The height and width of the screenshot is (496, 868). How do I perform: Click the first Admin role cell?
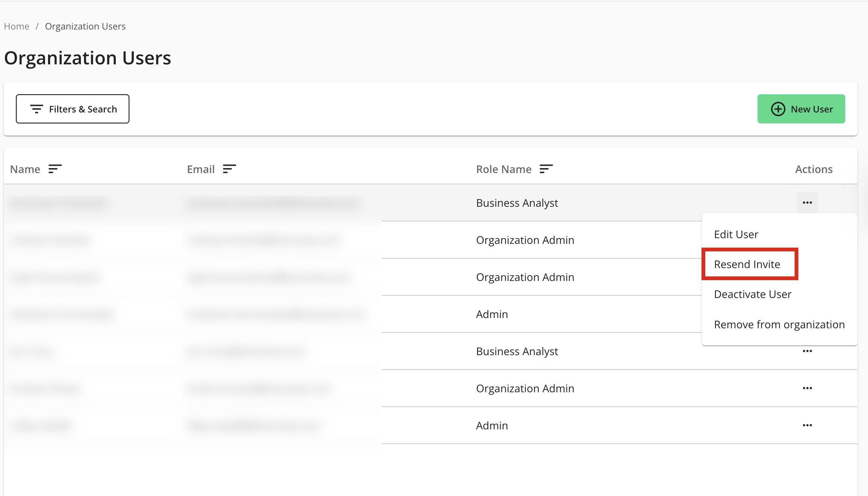[492, 314]
